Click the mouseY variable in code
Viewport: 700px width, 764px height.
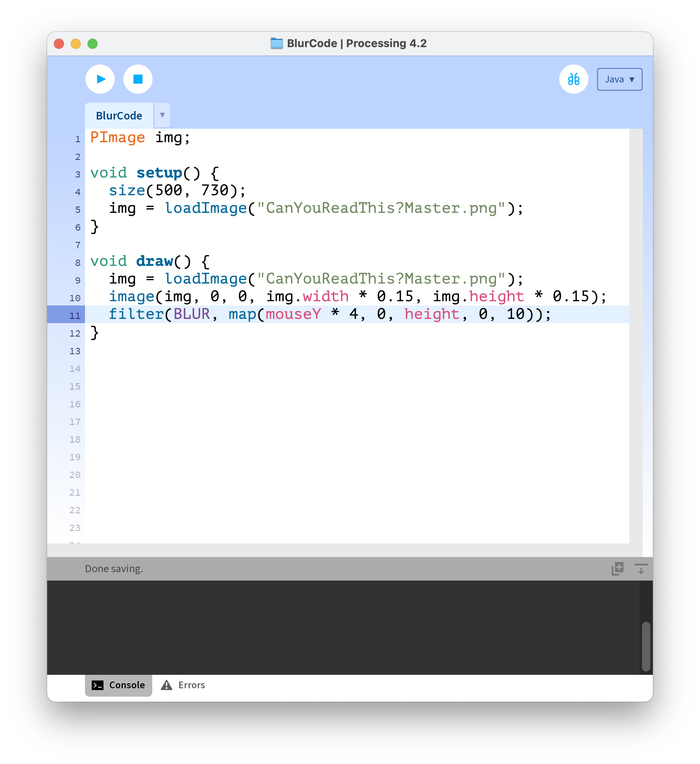tap(293, 314)
